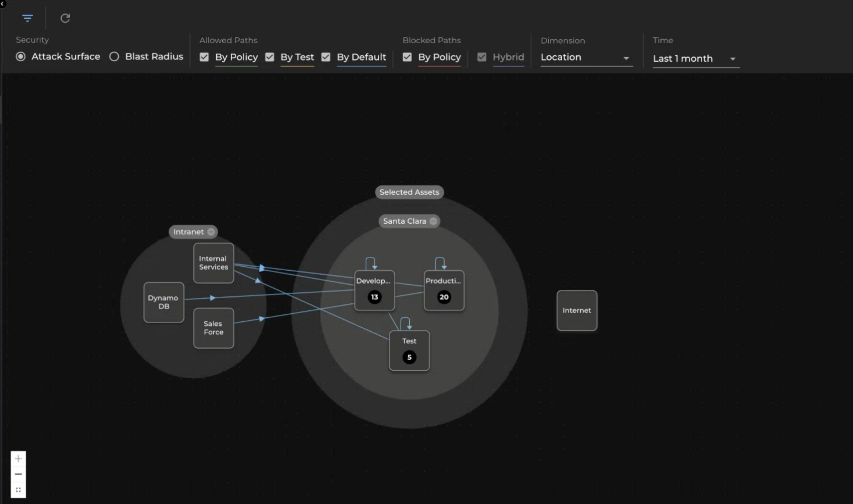The height and width of the screenshot is (504, 853).
Task: Open the Dimension 'Location' dropdown
Action: click(626, 58)
